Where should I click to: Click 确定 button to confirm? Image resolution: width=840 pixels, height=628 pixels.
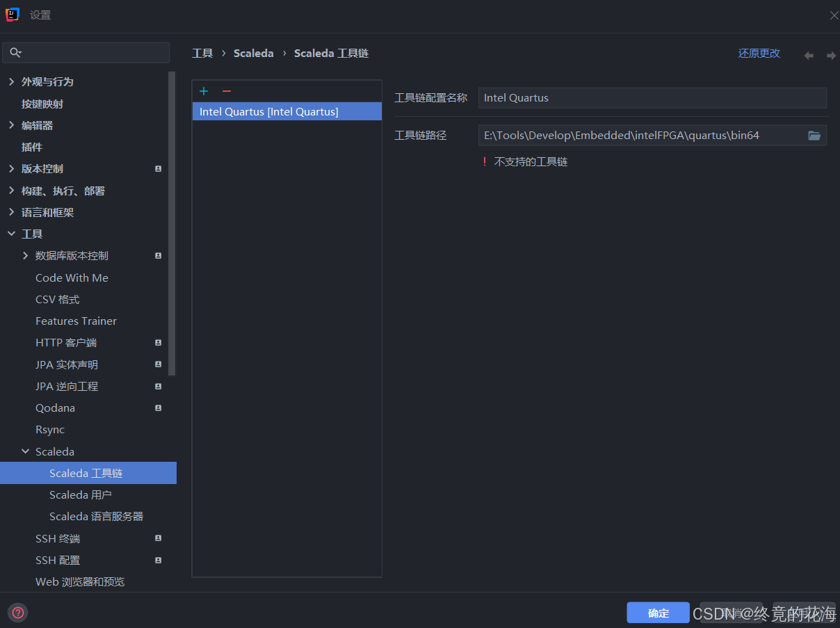coord(658,613)
